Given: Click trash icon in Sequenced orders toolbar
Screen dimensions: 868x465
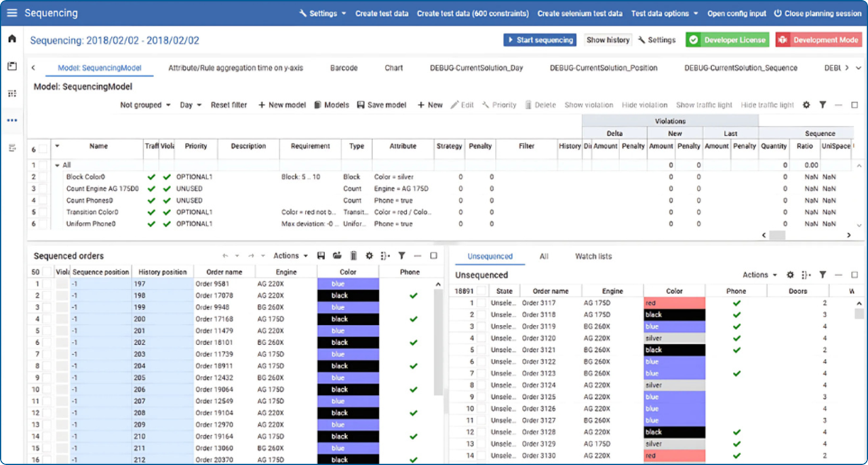Looking at the screenshot, I should (x=353, y=256).
